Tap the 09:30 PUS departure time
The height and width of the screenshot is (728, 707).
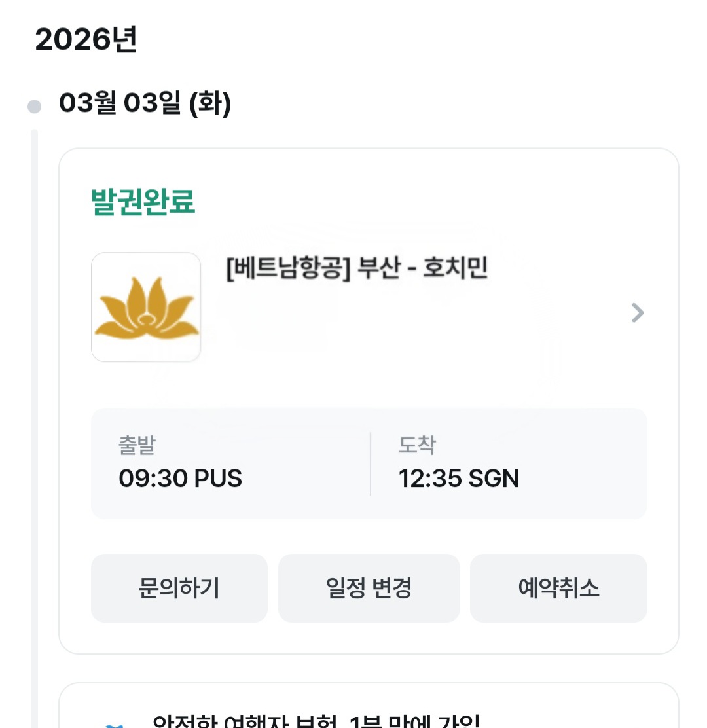click(x=180, y=479)
